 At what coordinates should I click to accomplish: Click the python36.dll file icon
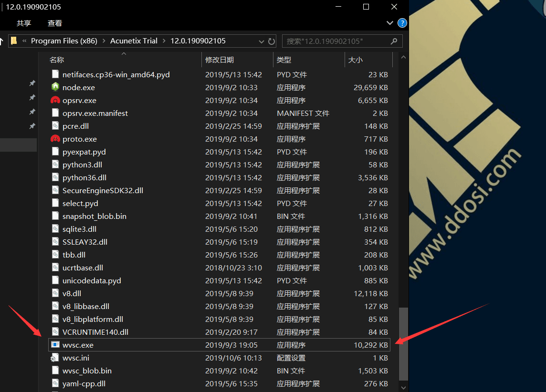[x=55, y=177]
